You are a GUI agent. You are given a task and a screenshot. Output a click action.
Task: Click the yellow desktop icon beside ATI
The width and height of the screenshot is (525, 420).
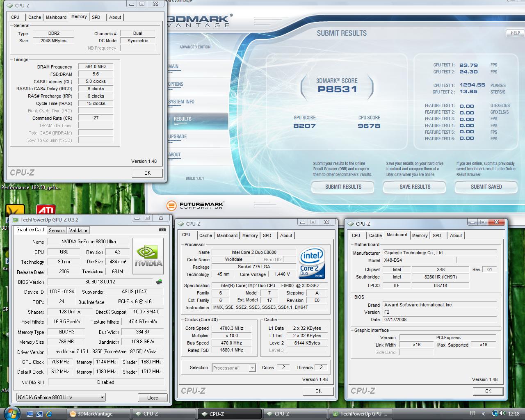[x=16, y=210]
